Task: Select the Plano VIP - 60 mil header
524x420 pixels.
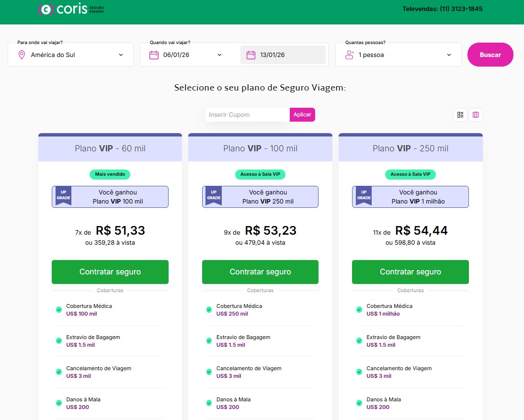Action: click(x=110, y=148)
